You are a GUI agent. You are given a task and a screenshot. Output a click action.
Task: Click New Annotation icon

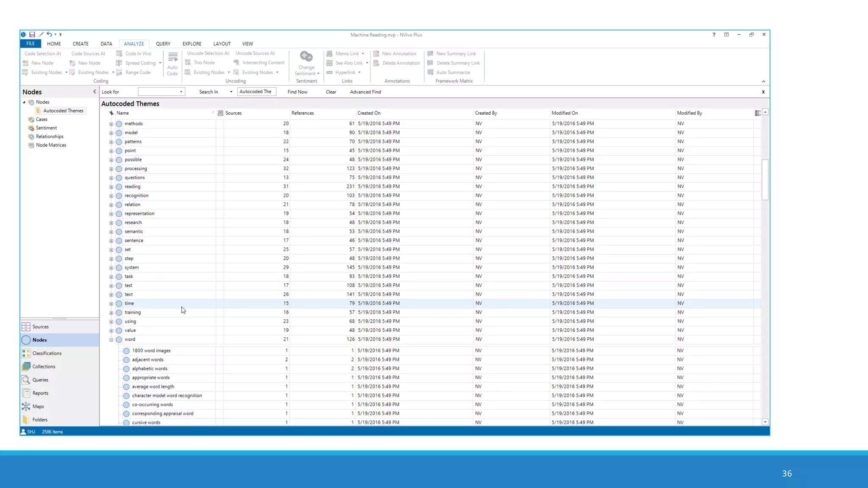[x=376, y=54]
